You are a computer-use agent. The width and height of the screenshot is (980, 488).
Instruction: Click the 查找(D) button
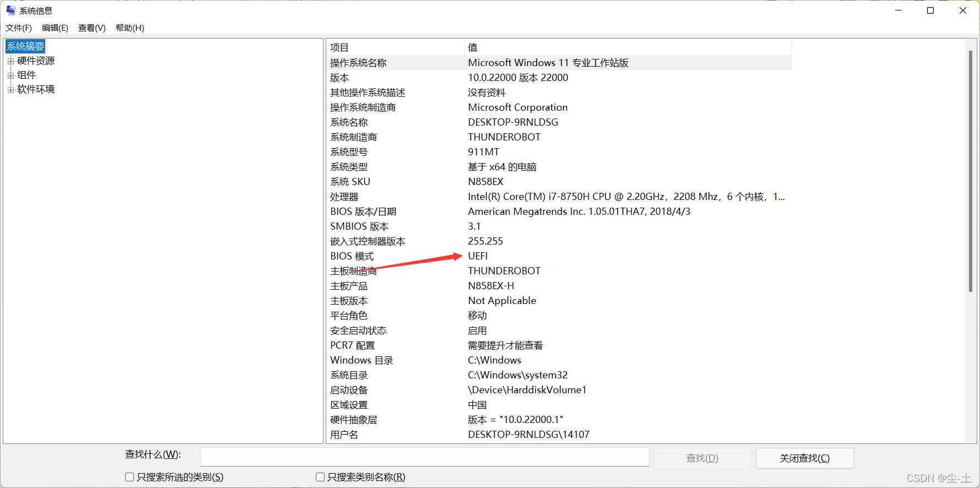(x=702, y=458)
